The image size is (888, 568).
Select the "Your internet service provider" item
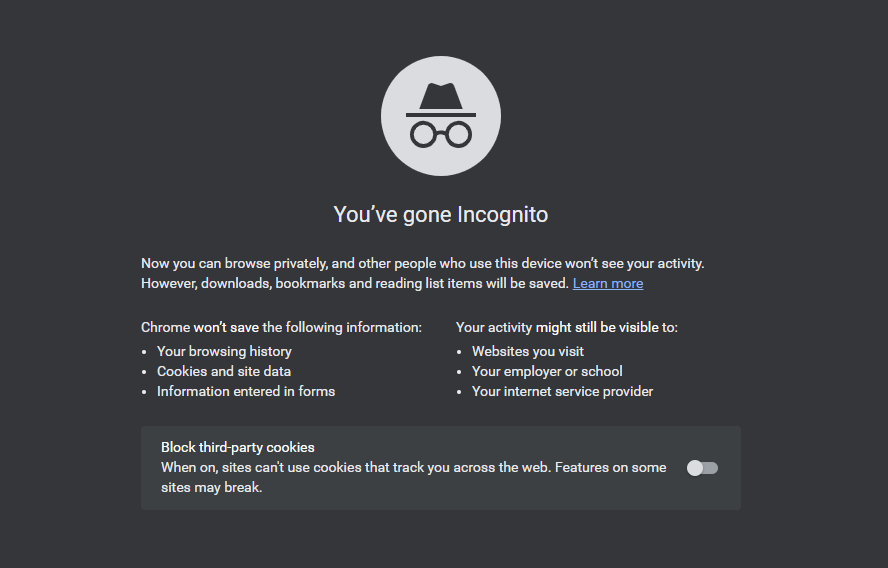[562, 392]
